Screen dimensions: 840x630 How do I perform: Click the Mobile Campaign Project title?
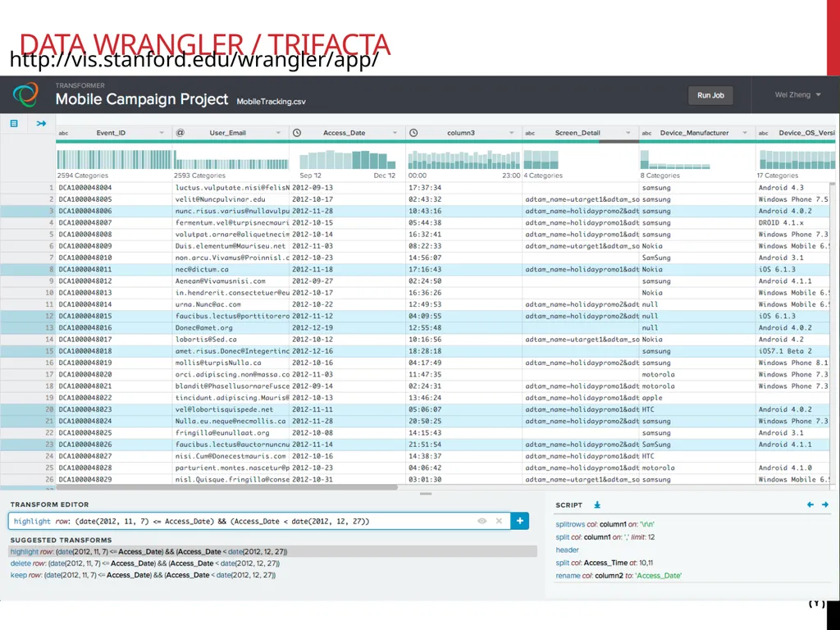[x=141, y=99]
